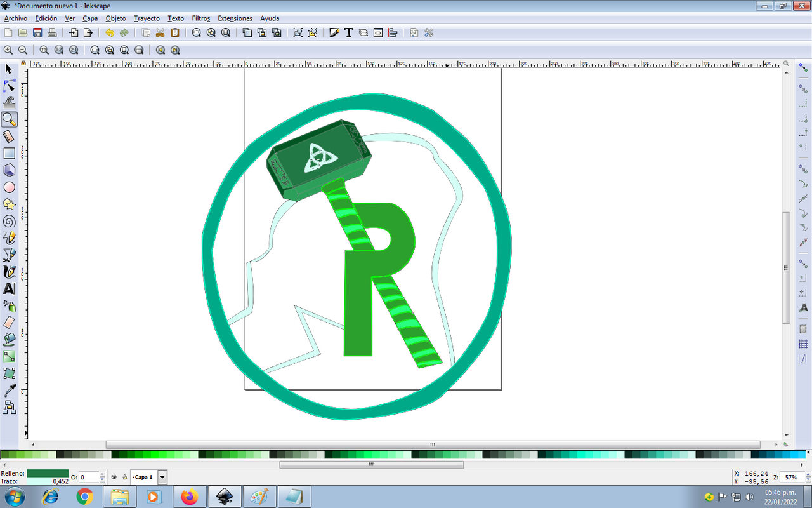
Task: Click the vertical canvas scrollbar
Action: (787, 267)
